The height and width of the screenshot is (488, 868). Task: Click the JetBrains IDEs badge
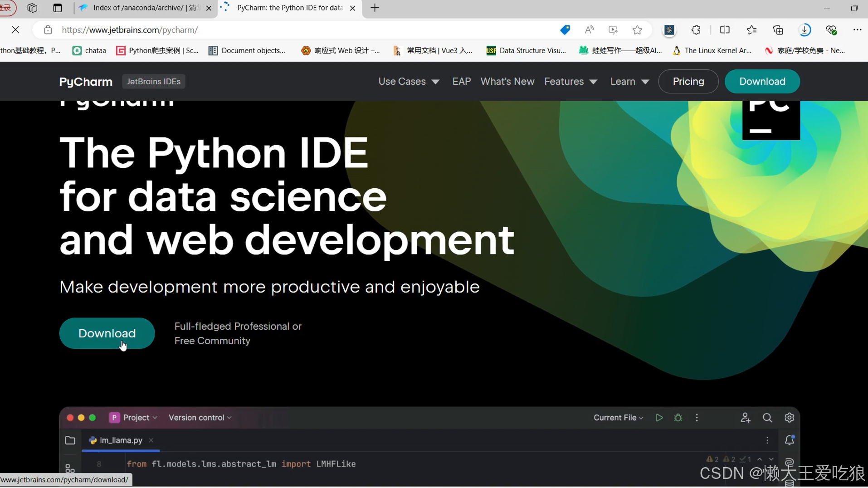(153, 82)
